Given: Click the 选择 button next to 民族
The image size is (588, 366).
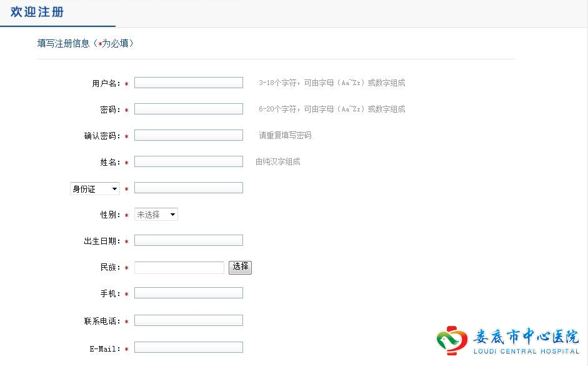Looking at the screenshot, I should [x=240, y=267].
